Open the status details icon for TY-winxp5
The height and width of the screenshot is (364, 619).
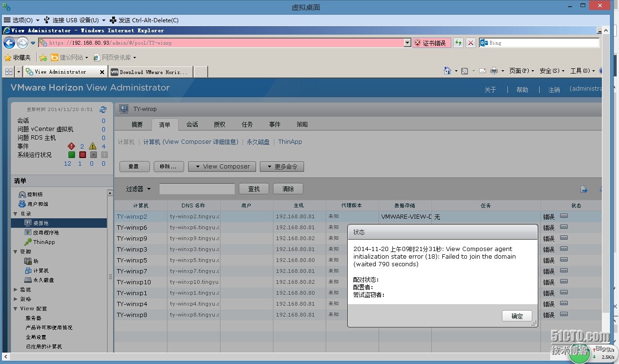(564, 260)
